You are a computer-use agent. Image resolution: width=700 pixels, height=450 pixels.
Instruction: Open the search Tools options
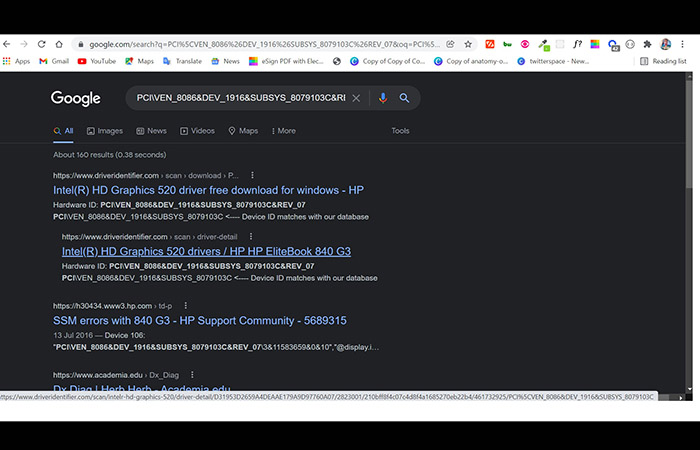[x=400, y=131]
